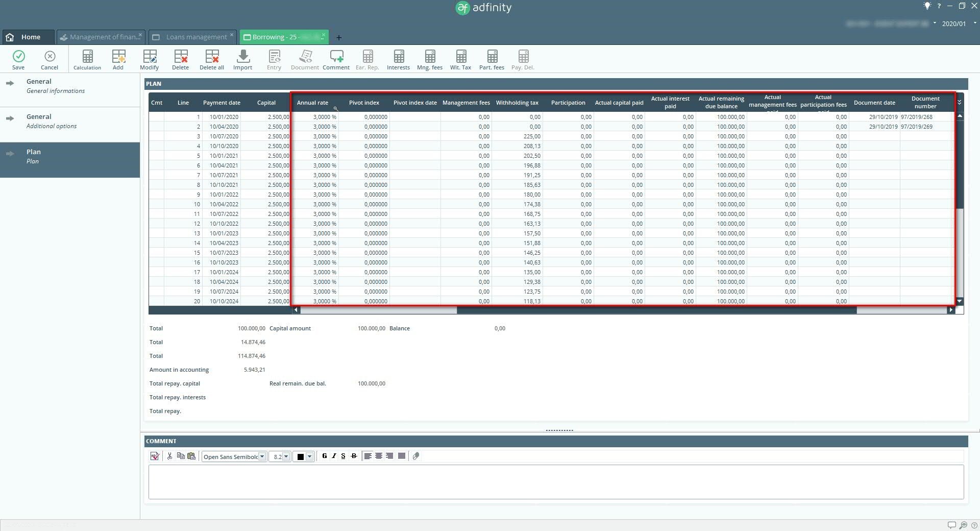
Task: Click inside the comment text box
Action: coord(555,481)
